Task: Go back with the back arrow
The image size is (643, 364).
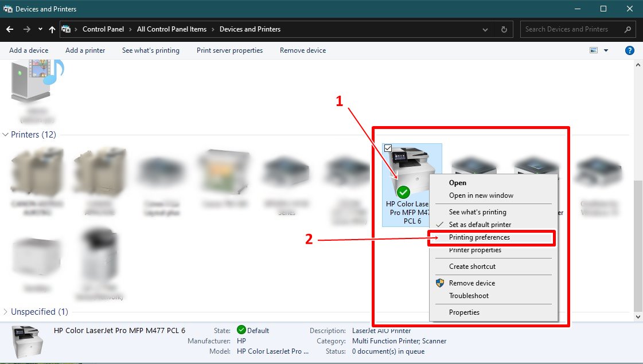Action: (x=10, y=29)
